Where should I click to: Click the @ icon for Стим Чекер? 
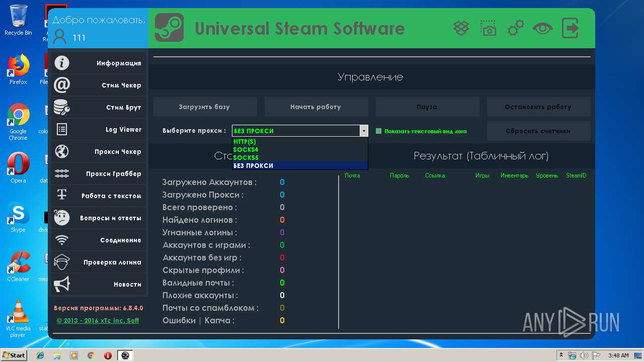[x=62, y=85]
